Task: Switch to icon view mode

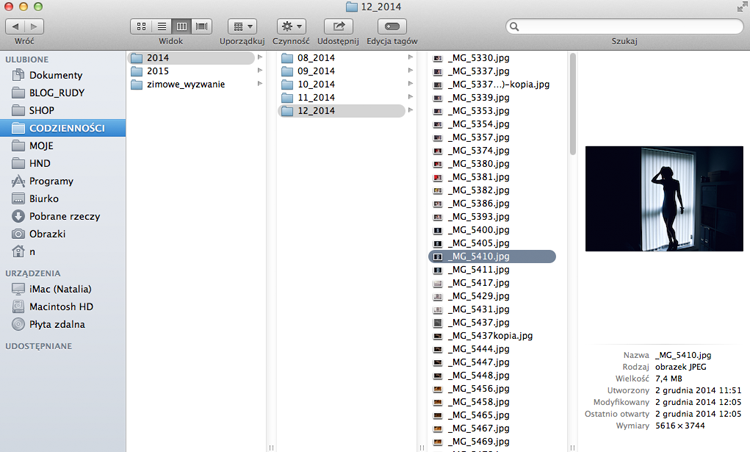Action: pyautogui.click(x=141, y=26)
